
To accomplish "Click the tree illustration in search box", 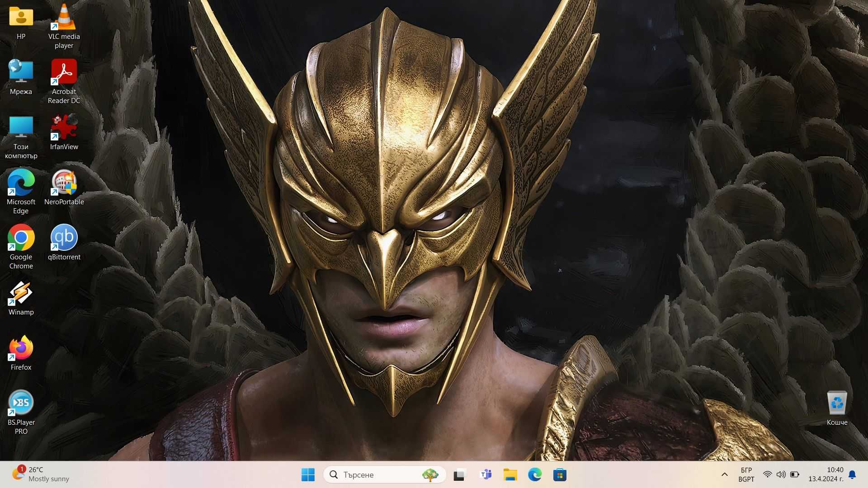I will click(430, 475).
